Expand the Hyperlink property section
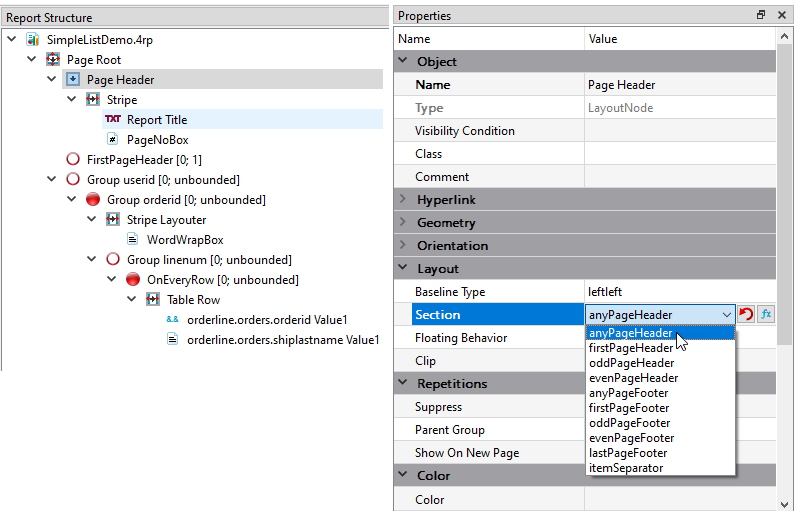794x511 pixels. point(403,199)
